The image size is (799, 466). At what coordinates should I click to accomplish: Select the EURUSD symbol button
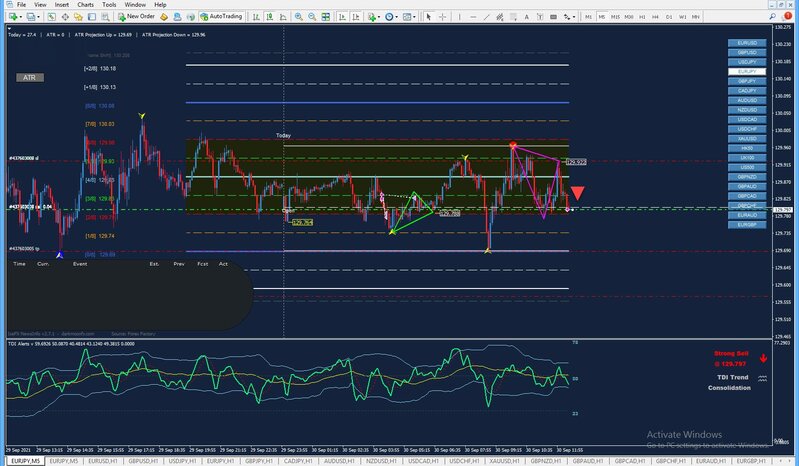tap(747, 43)
